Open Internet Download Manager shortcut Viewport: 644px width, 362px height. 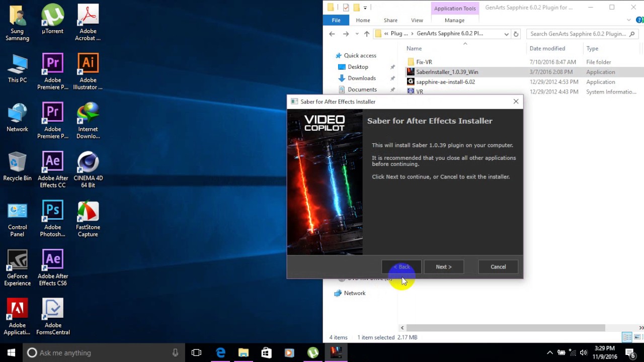[x=88, y=121]
